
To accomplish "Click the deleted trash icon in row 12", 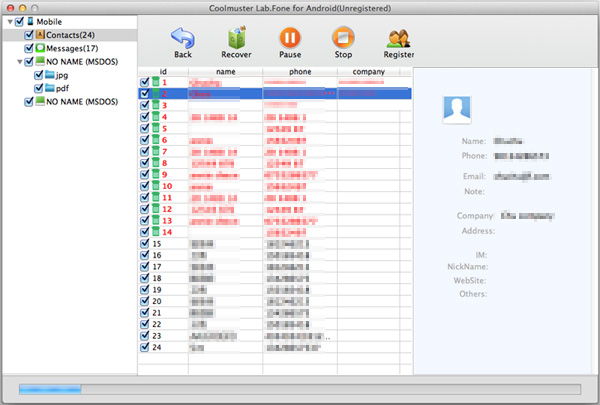I will pyautogui.click(x=156, y=208).
